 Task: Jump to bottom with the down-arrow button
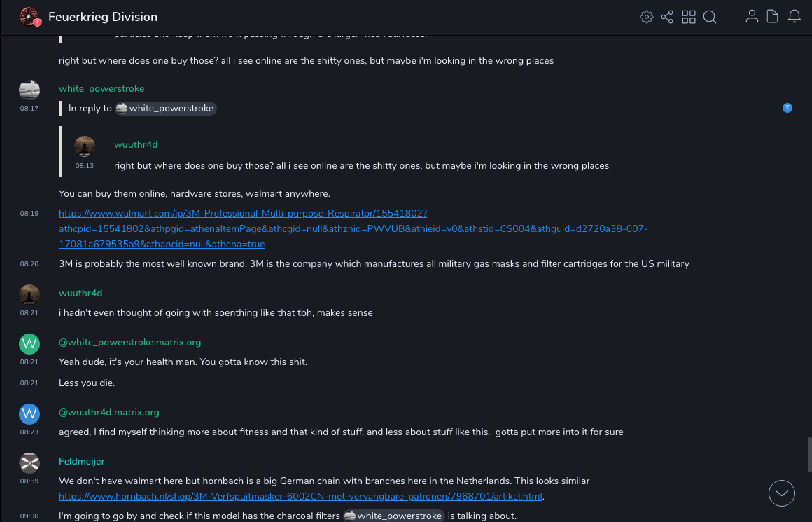[782, 493]
